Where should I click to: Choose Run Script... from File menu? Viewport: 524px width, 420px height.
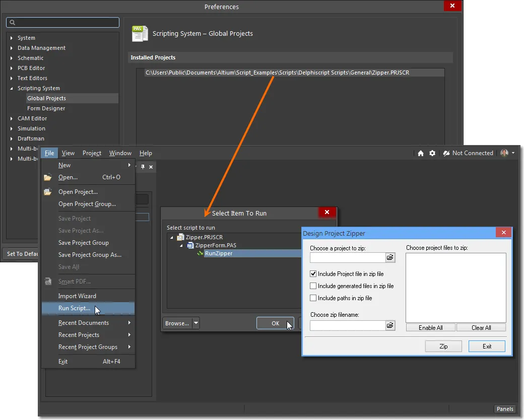pos(88,308)
